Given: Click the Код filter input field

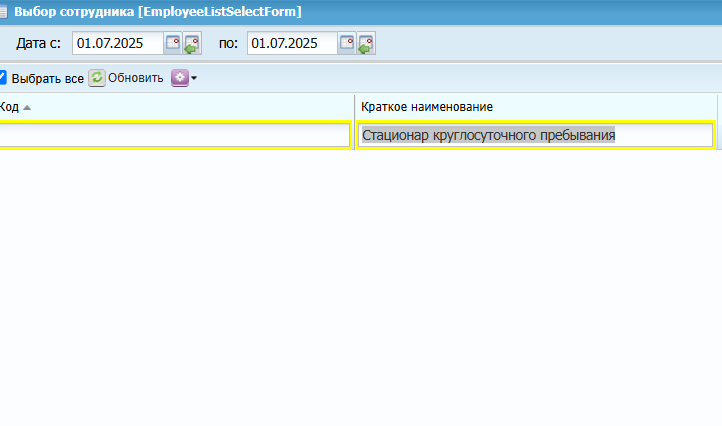Looking at the screenshot, I should [175, 135].
